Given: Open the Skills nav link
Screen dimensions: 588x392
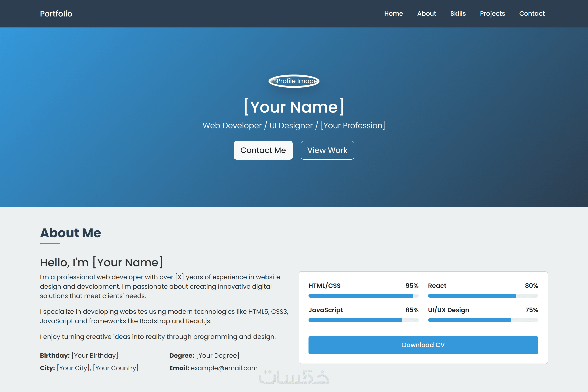Looking at the screenshot, I should [458, 14].
